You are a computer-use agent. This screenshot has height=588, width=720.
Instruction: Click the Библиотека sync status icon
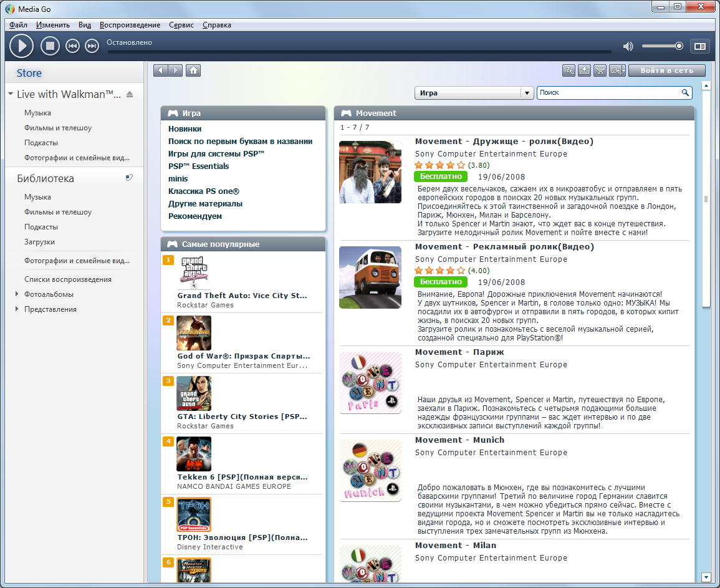pyautogui.click(x=129, y=178)
